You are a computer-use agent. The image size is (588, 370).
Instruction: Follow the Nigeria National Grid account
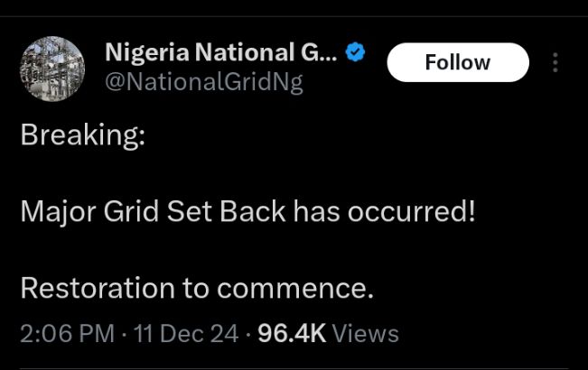point(457,62)
